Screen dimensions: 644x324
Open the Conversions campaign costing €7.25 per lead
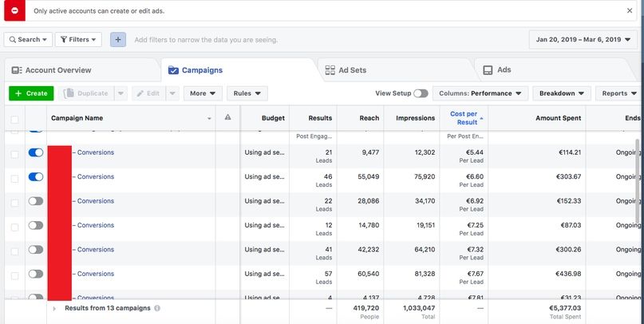(95, 225)
